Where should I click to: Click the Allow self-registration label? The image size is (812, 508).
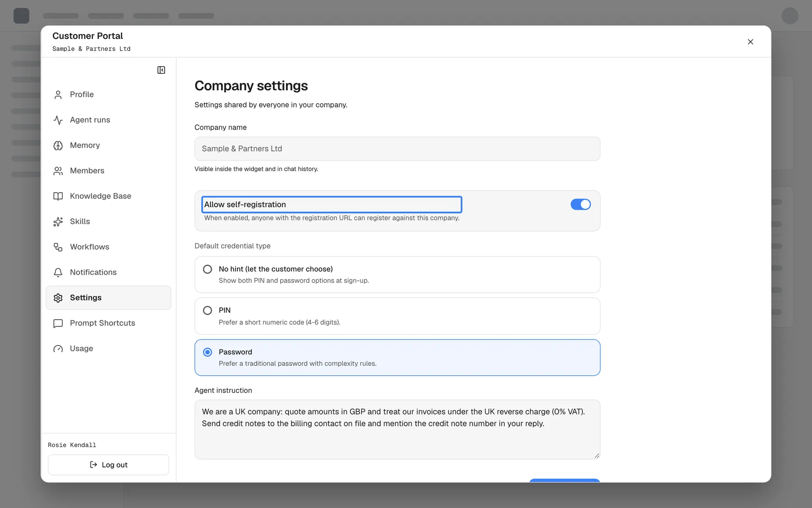click(245, 205)
